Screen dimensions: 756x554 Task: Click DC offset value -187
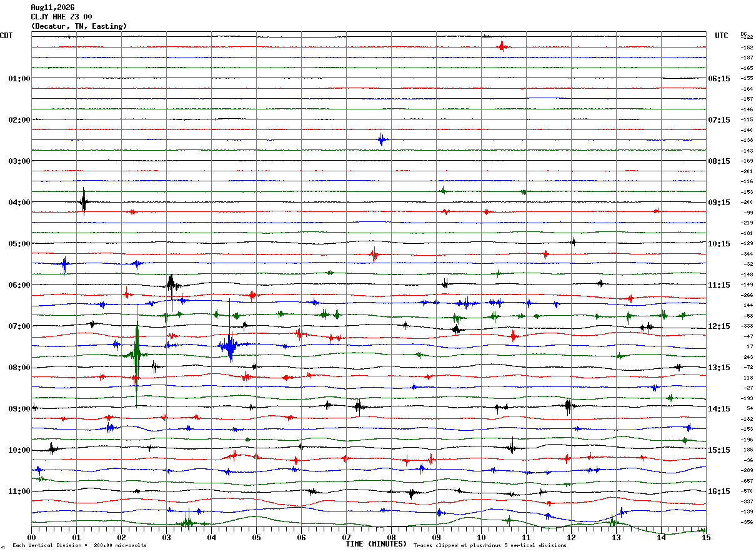tap(747, 58)
